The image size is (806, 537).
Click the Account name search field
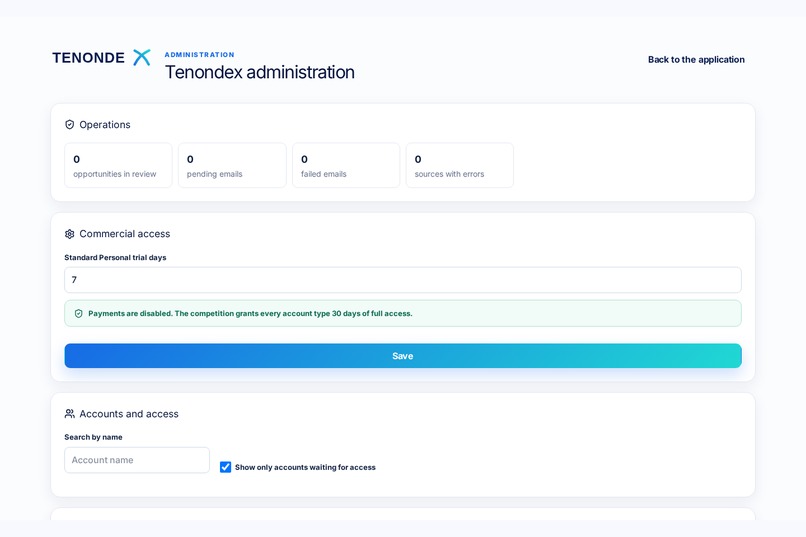coord(137,460)
